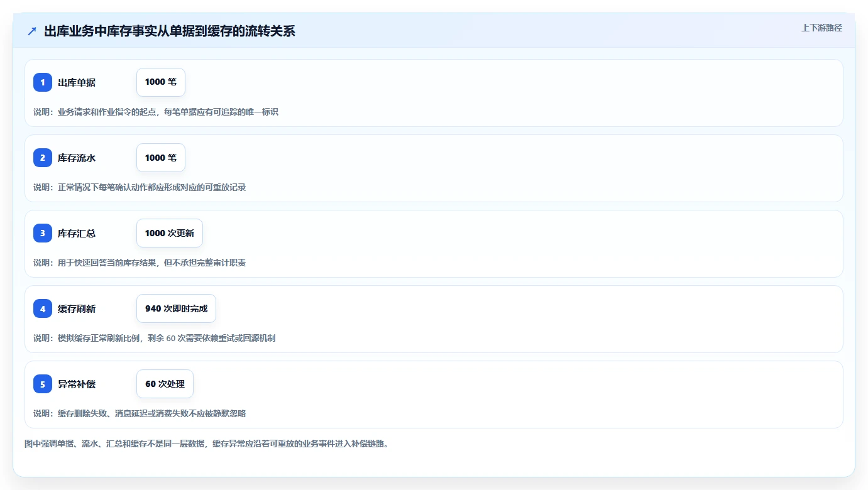Click the heading 出库业务中库存事实从单据到缓存的流转关系
The height and width of the screenshot is (490, 868).
point(170,31)
